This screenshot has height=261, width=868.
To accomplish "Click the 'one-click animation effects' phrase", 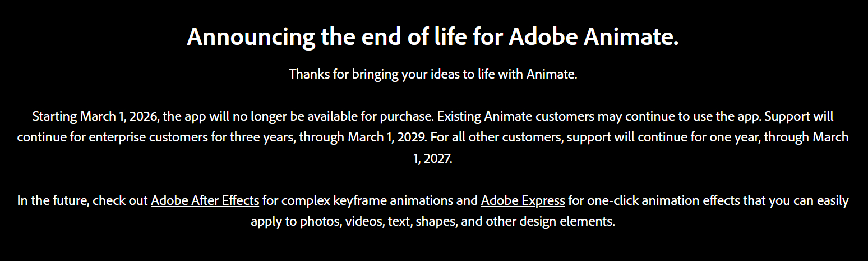I will point(657,200).
